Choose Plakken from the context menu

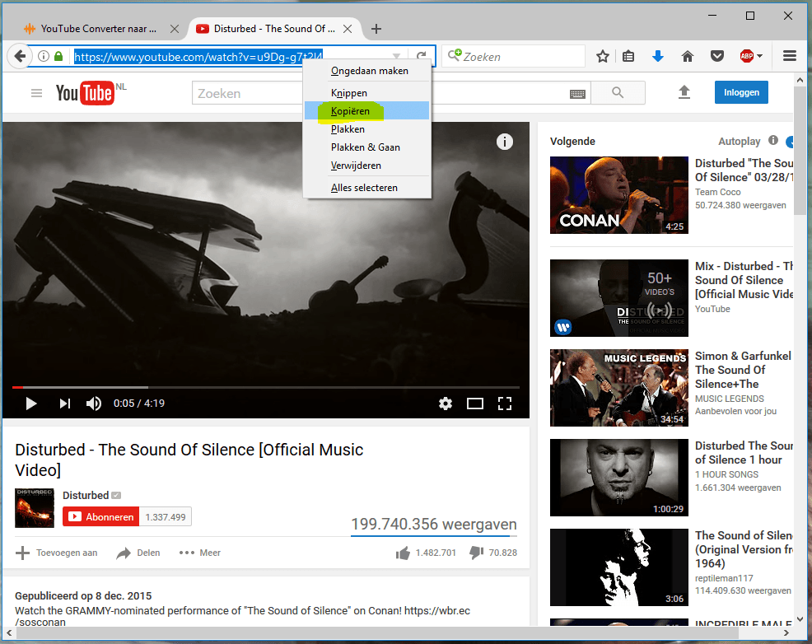click(366, 129)
